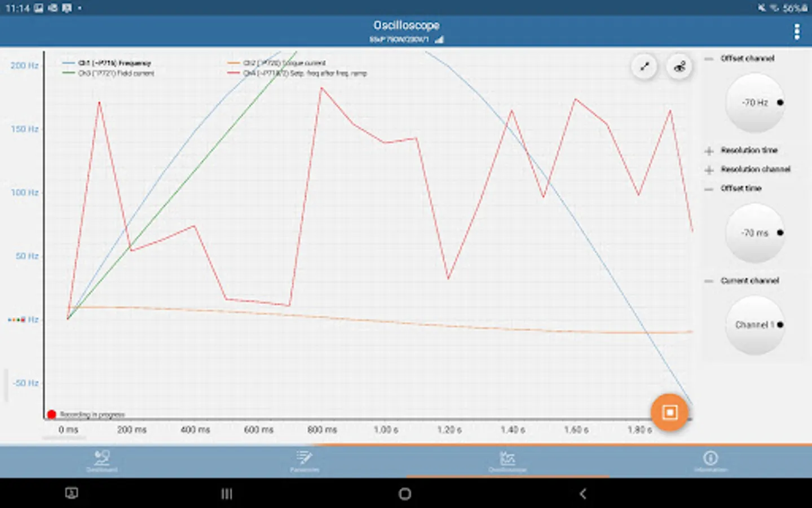The width and height of the screenshot is (812, 508).
Task: Adjust the -70 ms offset time knob
Action: [x=755, y=233]
